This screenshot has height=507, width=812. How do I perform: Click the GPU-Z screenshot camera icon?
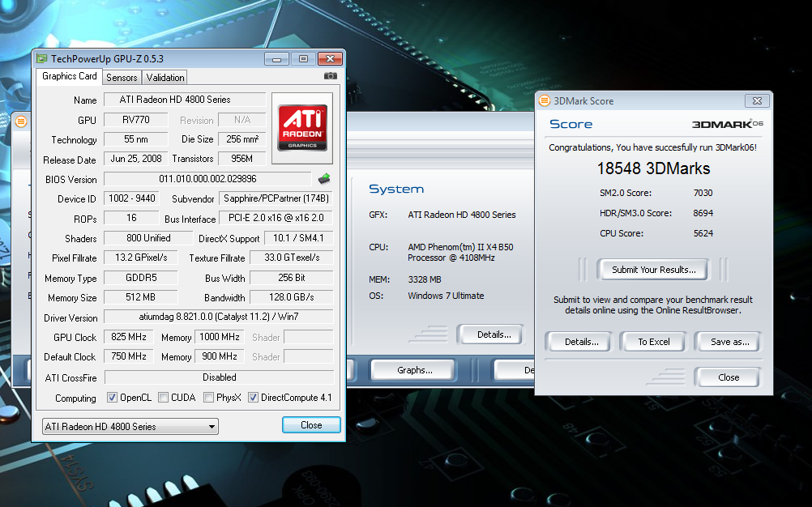330,76
